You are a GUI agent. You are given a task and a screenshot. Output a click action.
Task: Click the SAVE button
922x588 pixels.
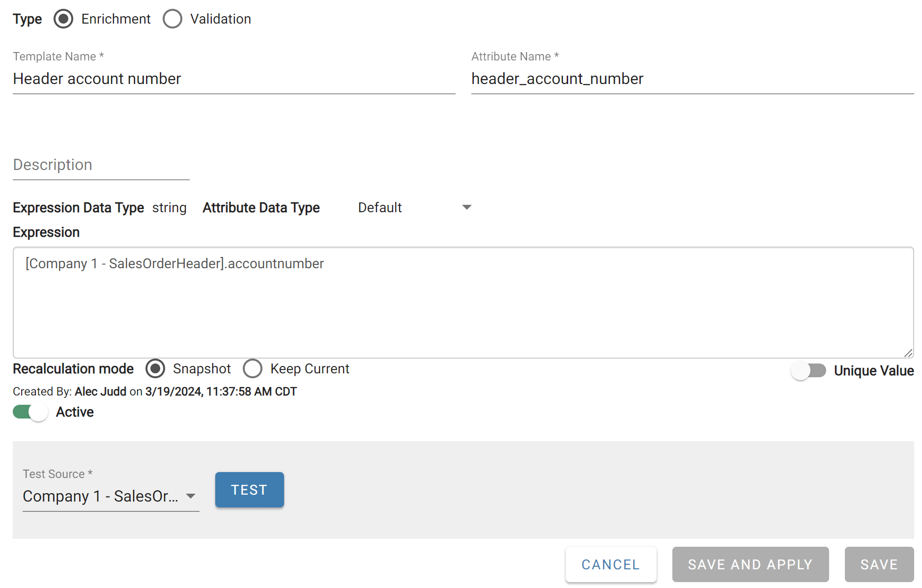tap(879, 565)
